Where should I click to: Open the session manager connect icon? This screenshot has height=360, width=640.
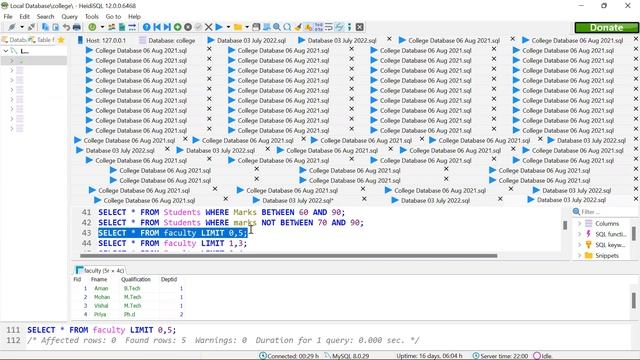tap(12, 27)
